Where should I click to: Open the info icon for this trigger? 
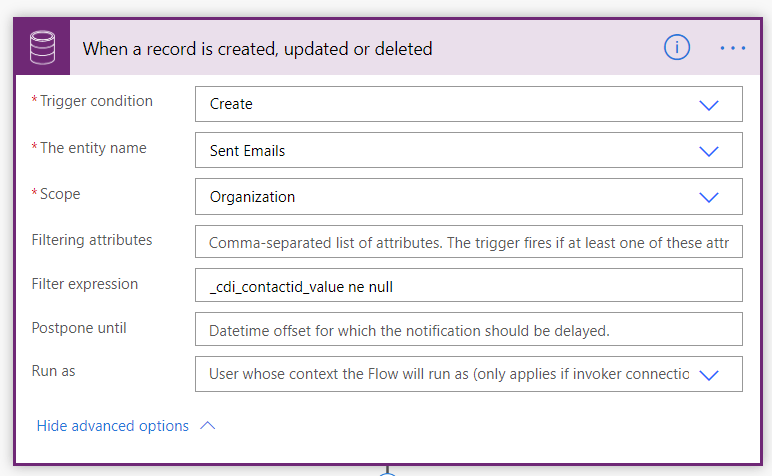677,47
